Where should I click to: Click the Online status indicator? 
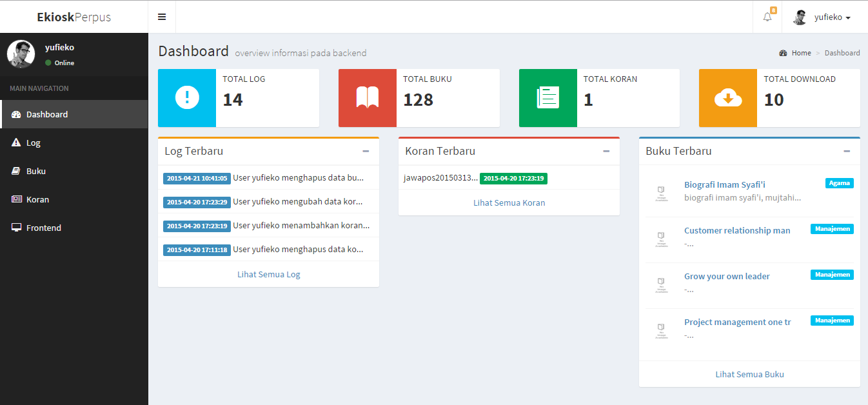coord(59,63)
